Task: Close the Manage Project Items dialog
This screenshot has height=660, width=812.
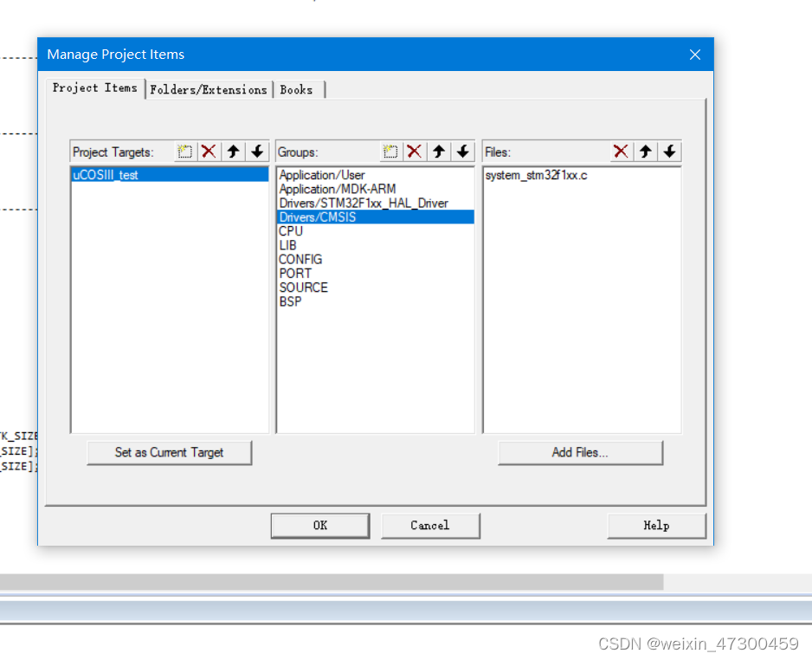Action: tap(695, 55)
